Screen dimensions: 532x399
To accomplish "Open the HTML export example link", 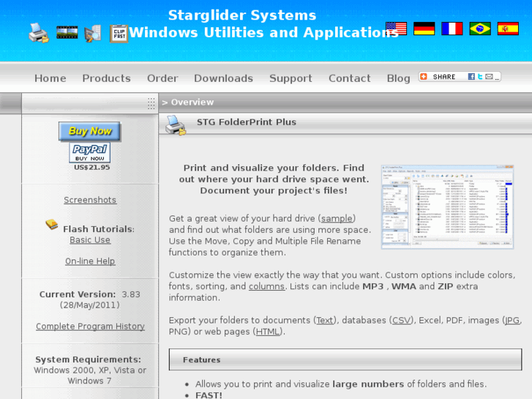I will (x=268, y=332).
